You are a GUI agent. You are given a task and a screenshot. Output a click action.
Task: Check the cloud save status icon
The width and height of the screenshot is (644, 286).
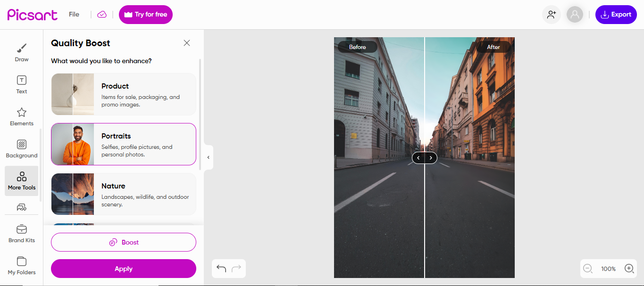102,15
